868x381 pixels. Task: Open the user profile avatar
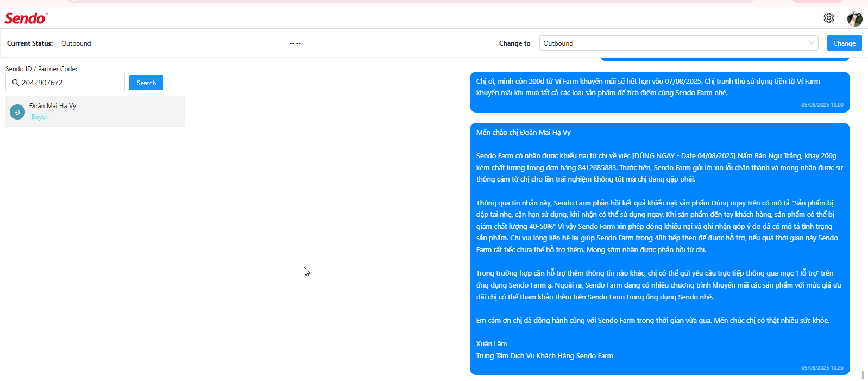click(854, 18)
